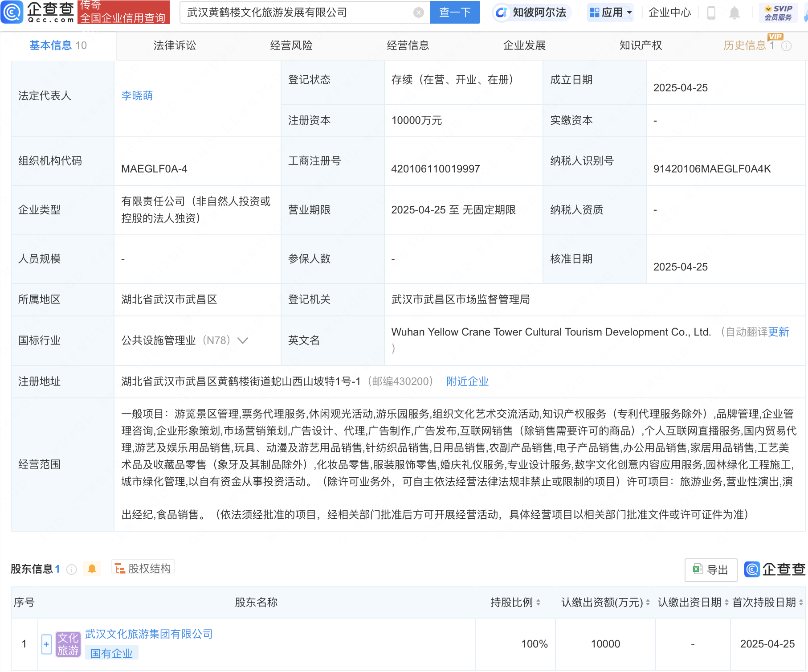
Task: Switch to 历史信息 VIP tab
Action: point(749,45)
